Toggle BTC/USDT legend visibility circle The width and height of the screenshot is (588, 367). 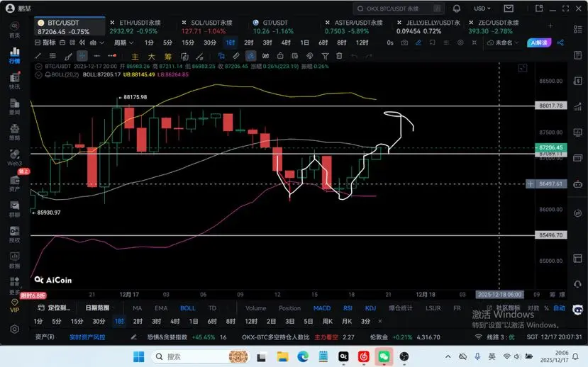click(38, 67)
